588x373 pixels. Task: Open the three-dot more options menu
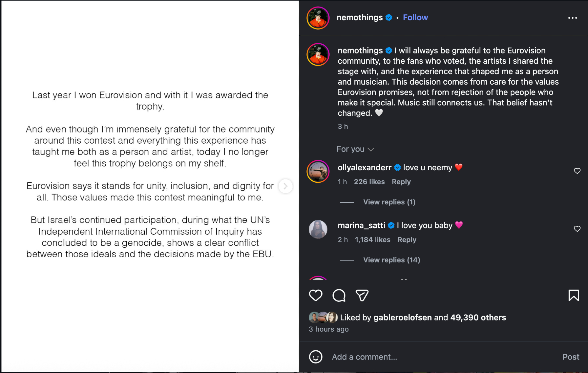[x=572, y=18]
